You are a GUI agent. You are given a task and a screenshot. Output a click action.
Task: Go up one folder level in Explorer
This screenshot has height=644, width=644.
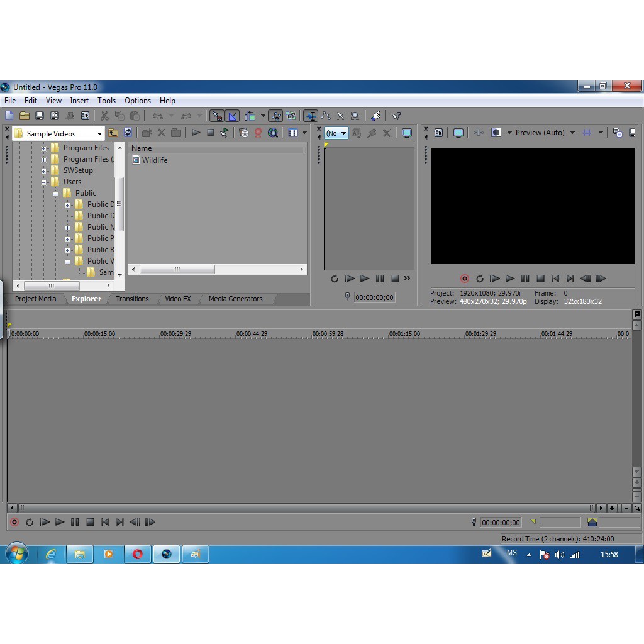click(x=113, y=133)
